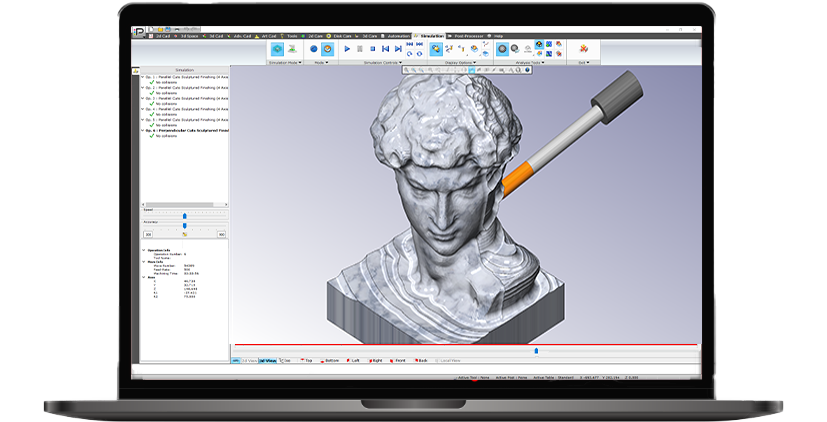827x422 pixels.
Task: Click the Back view button
Action: 421,360
